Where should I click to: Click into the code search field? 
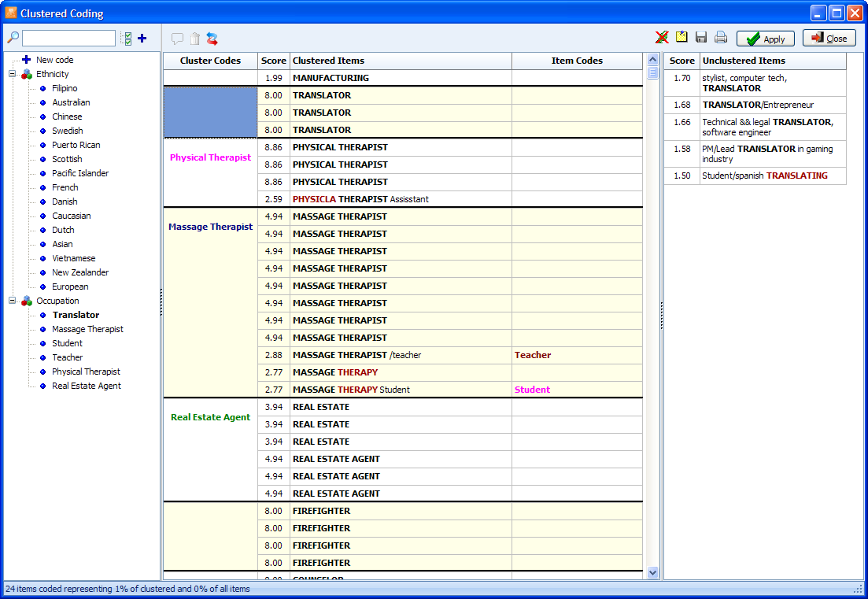68,38
